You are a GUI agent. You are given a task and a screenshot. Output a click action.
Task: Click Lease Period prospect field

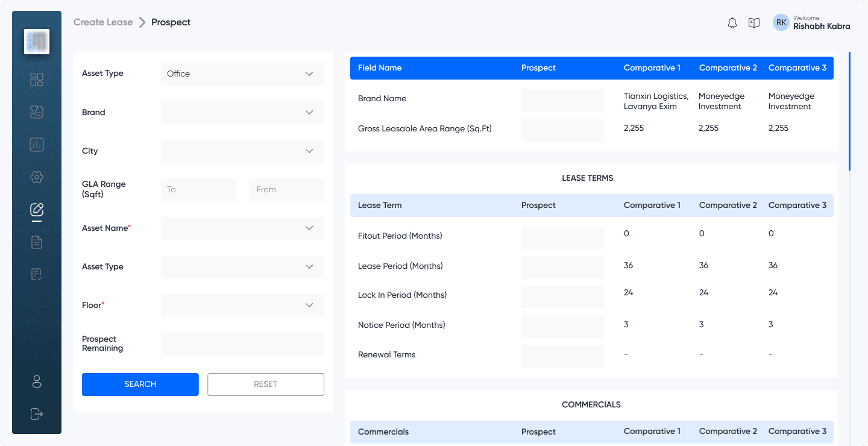click(x=562, y=268)
